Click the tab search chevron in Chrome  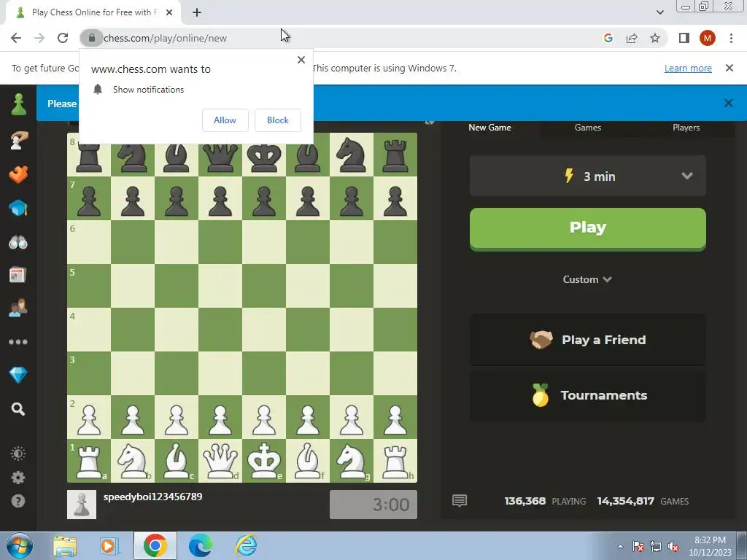[659, 12]
